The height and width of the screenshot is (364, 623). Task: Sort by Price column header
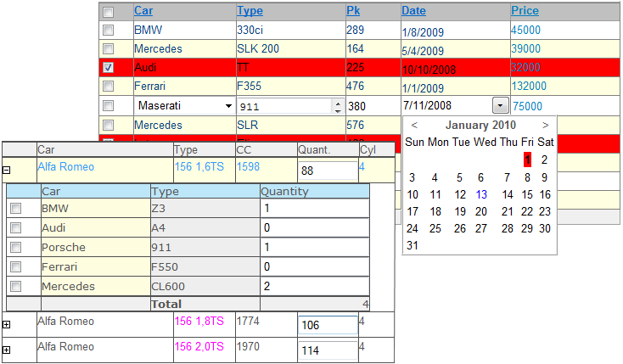click(x=525, y=11)
